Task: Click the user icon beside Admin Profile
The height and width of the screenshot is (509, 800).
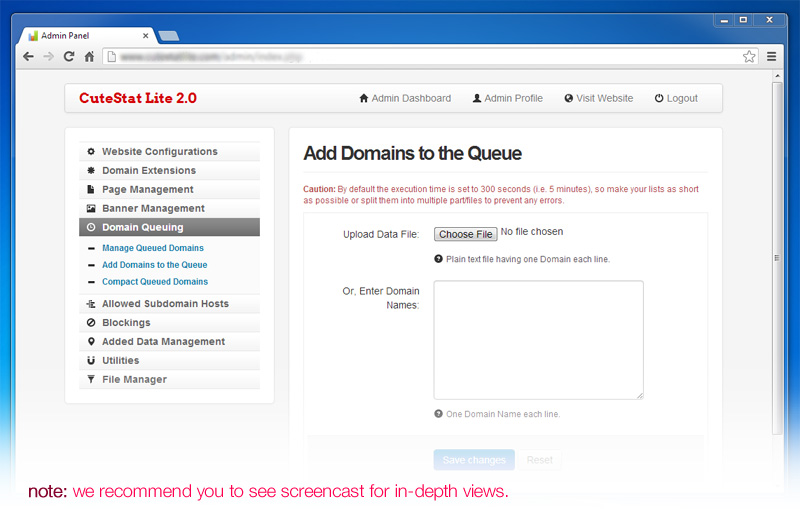Action: click(477, 98)
